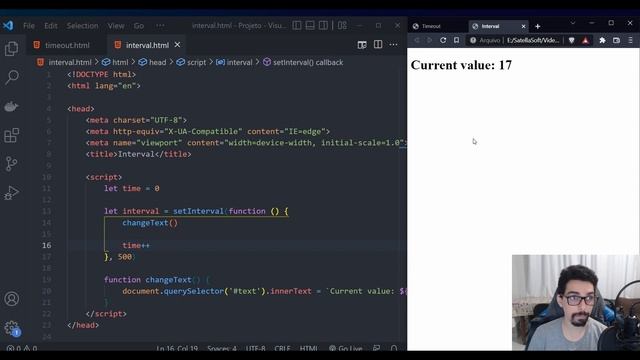
Task: Open the Search view in activity bar
Action: click(x=11, y=77)
